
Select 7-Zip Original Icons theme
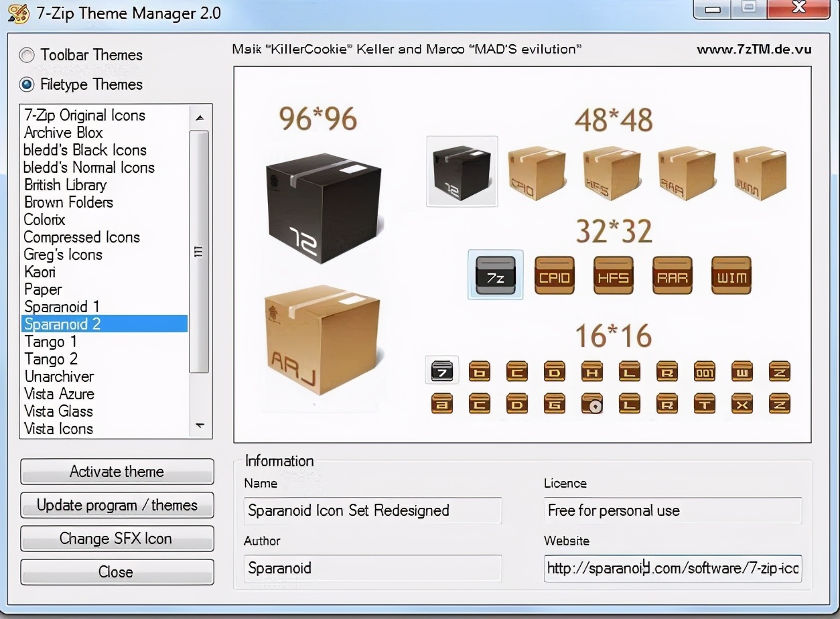(x=104, y=115)
